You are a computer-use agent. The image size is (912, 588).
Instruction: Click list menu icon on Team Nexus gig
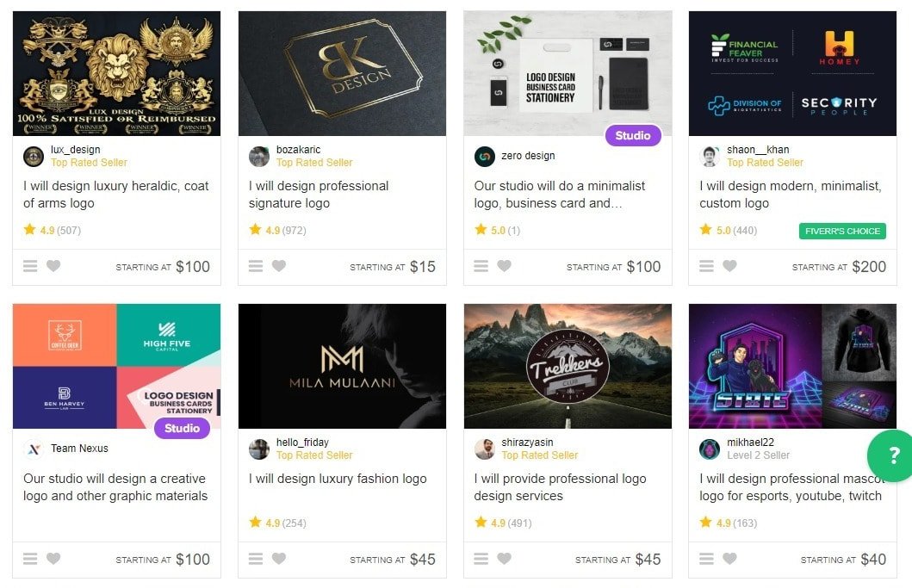tap(30, 559)
